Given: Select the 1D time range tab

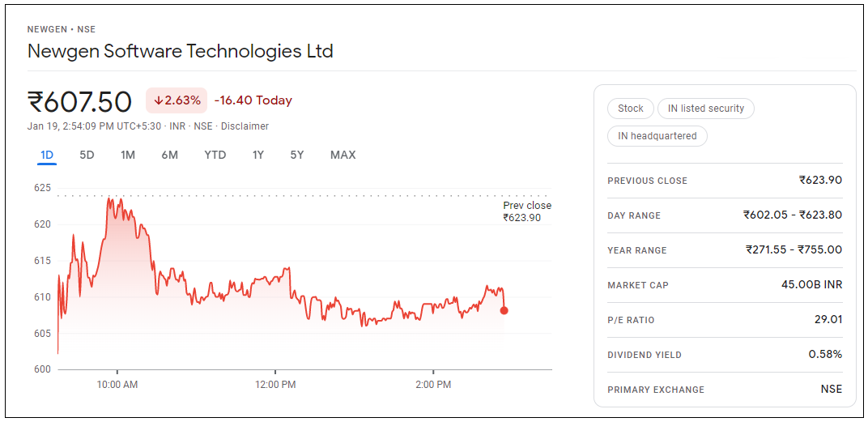Looking at the screenshot, I should click(47, 155).
